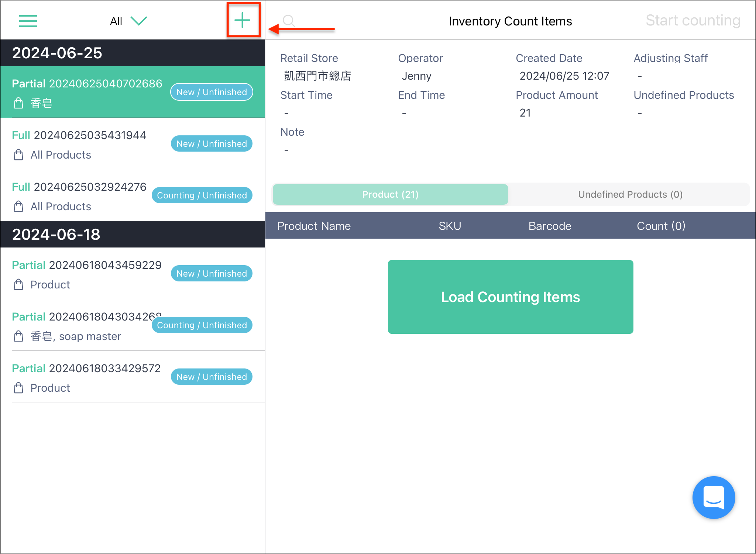Viewport: 756px width, 554px height.
Task: Switch to Undefined Products (0) tab
Action: click(630, 194)
